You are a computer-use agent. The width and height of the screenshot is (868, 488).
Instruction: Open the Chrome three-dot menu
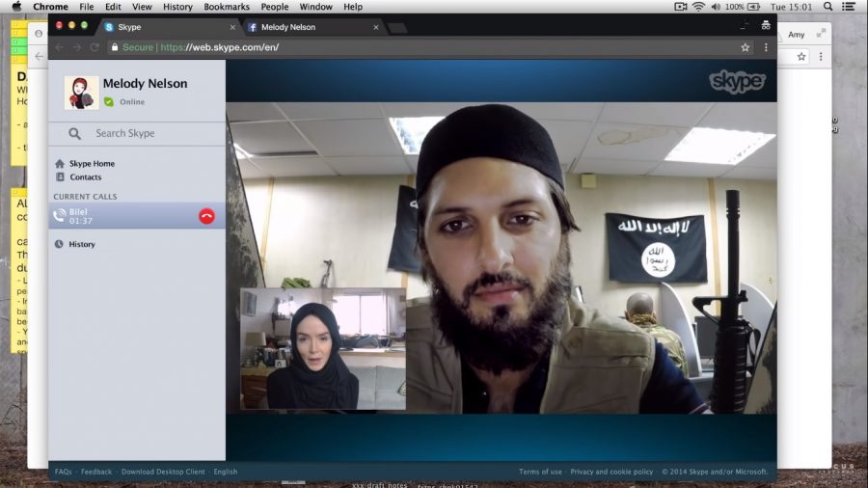click(766, 47)
